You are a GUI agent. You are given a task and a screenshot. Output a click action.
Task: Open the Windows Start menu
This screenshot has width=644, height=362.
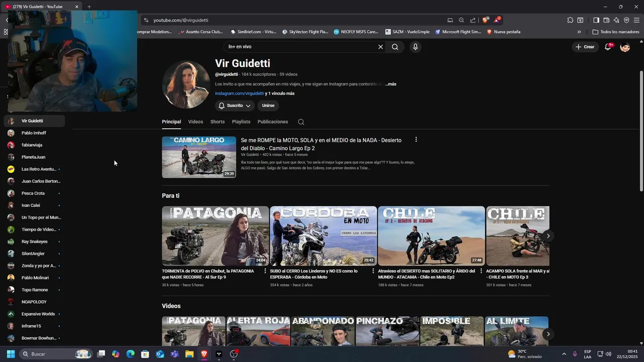(x=11, y=354)
